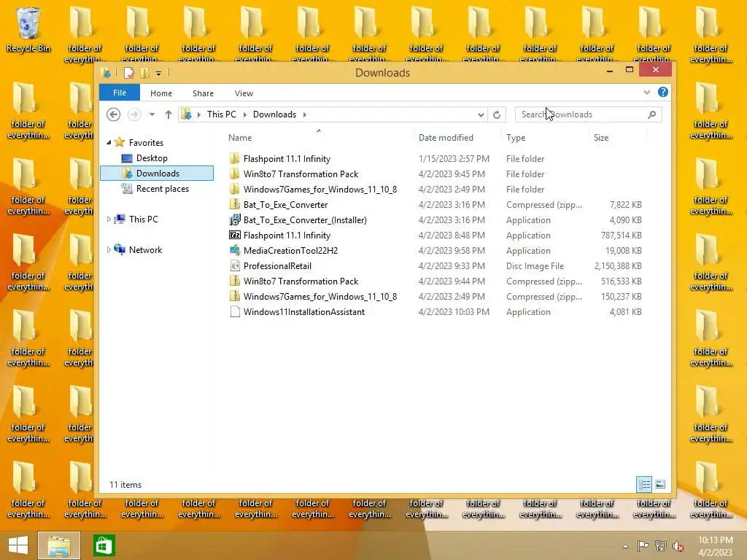Screen dimensions: 747x560
Task: Click Bat_To_Exe_Converter zip icon
Action: tap(234, 204)
